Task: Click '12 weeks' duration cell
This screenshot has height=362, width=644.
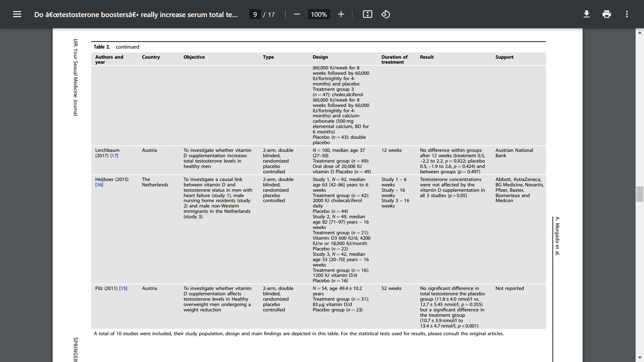Action: pyautogui.click(x=391, y=150)
